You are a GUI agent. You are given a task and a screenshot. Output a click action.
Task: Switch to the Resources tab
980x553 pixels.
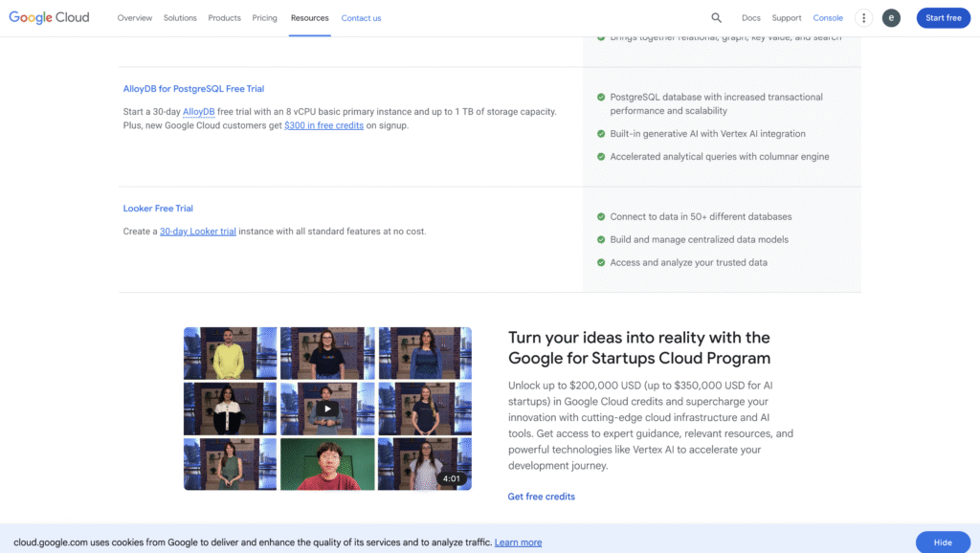point(309,18)
